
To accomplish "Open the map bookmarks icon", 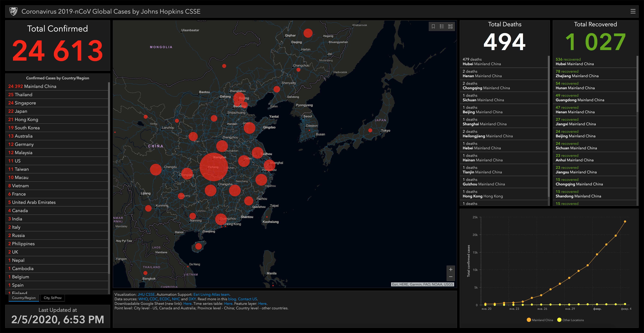I will tap(433, 26).
